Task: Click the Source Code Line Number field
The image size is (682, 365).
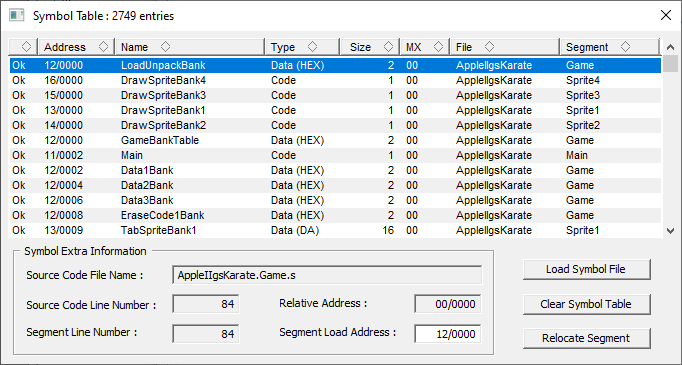Action: pos(206,304)
